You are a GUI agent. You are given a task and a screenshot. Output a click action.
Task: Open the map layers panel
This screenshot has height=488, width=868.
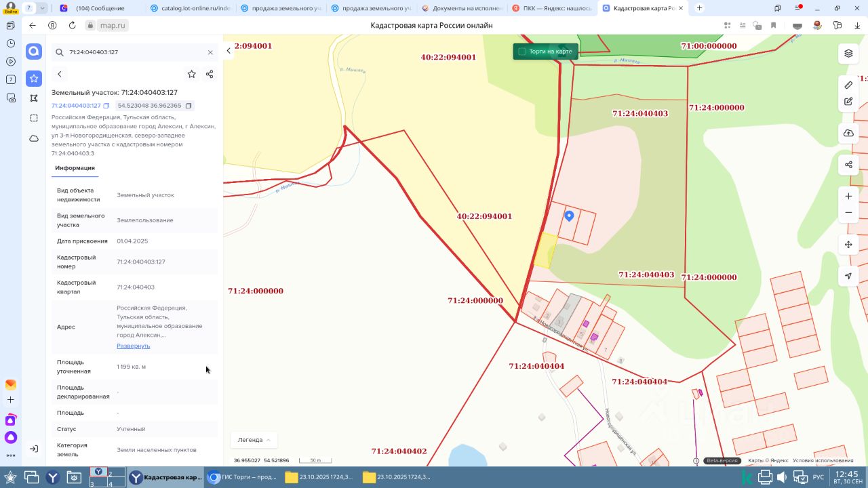pyautogui.click(x=848, y=54)
